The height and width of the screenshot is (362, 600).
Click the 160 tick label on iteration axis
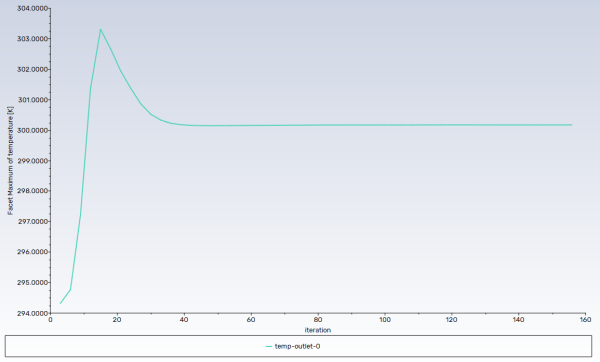[585, 320]
